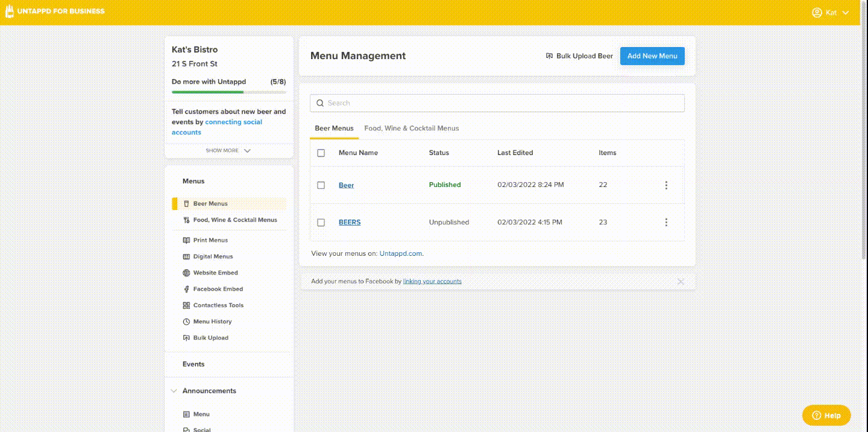The width and height of the screenshot is (868, 432).
Task: Dismiss the Facebook menus notice
Action: [681, 282]
